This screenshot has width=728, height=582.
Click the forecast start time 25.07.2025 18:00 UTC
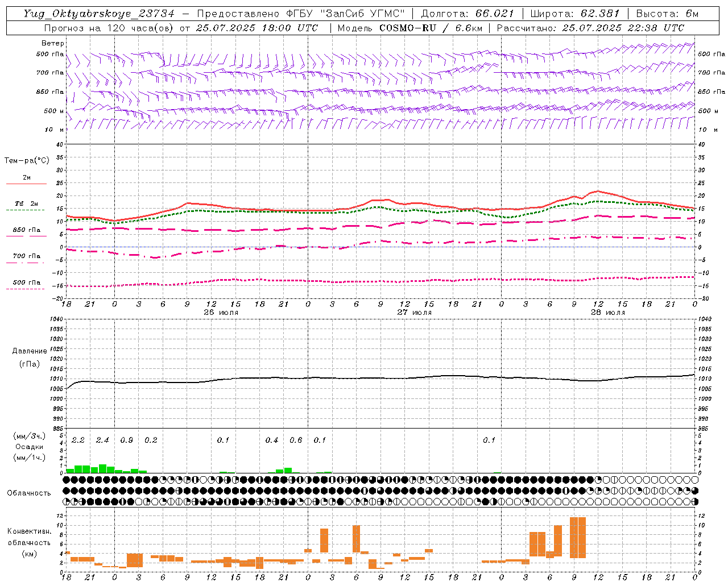(257, 28)
